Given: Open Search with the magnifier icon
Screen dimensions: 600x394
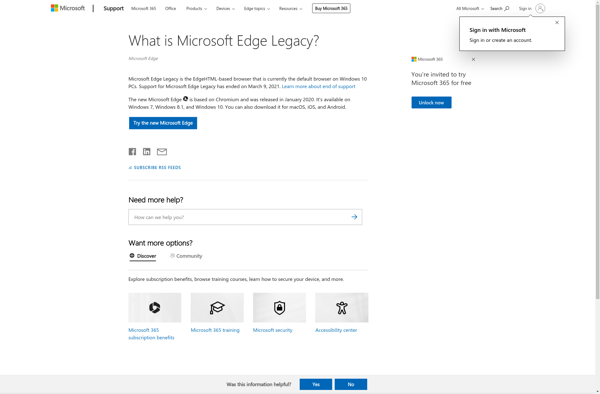Looking at the screenshot, I should pyautogui.click(x=499, y=8).
